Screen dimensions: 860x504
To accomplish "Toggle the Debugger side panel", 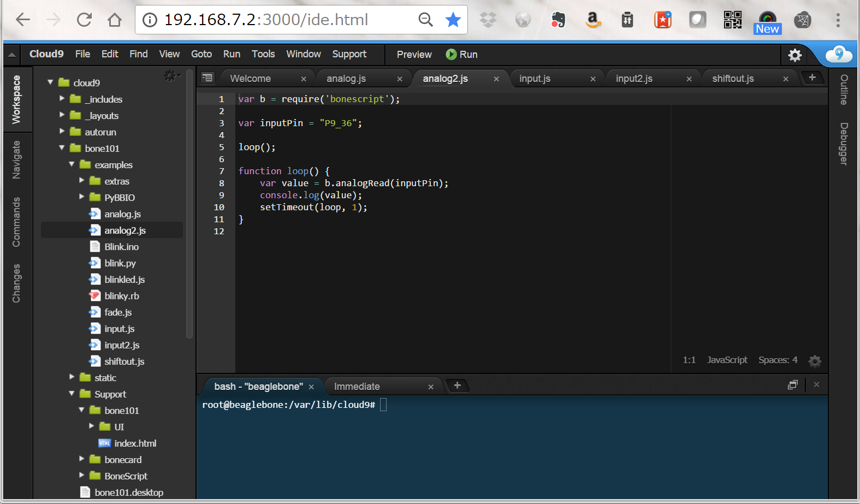I will tap(844, 144).
